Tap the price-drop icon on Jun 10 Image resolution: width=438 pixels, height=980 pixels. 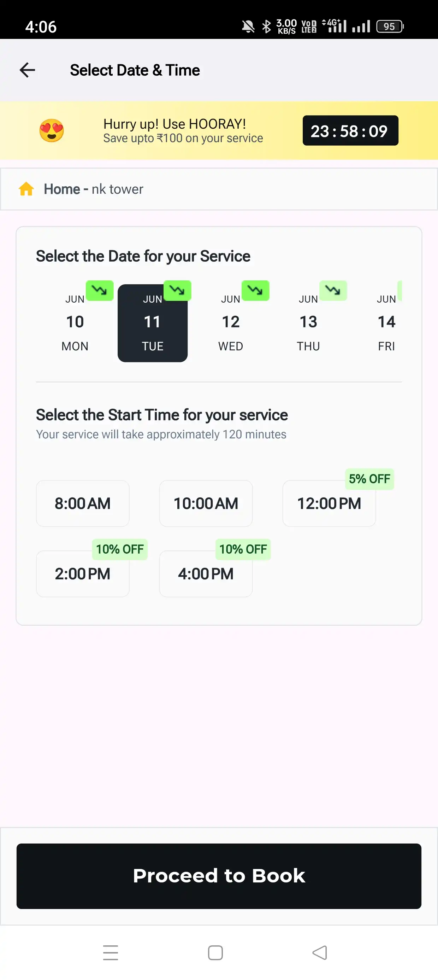(100, 291)
